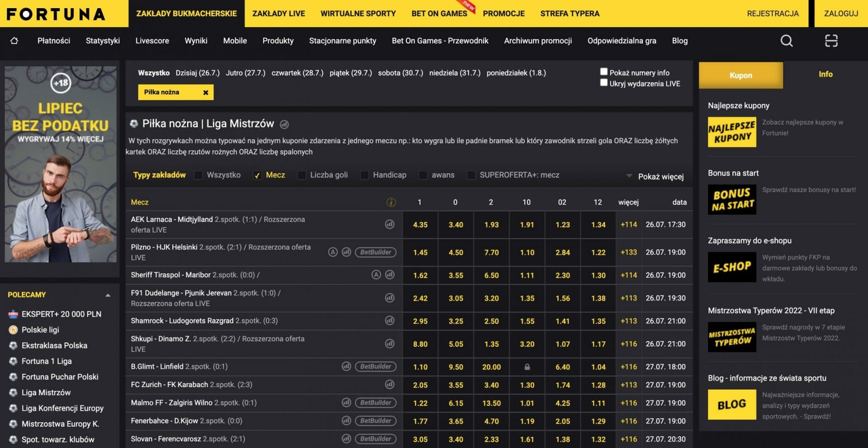This screenshot has width=868, height=448.
Task: Open Liga Konferencji Europy in sidebar
Action: (62, 408)
